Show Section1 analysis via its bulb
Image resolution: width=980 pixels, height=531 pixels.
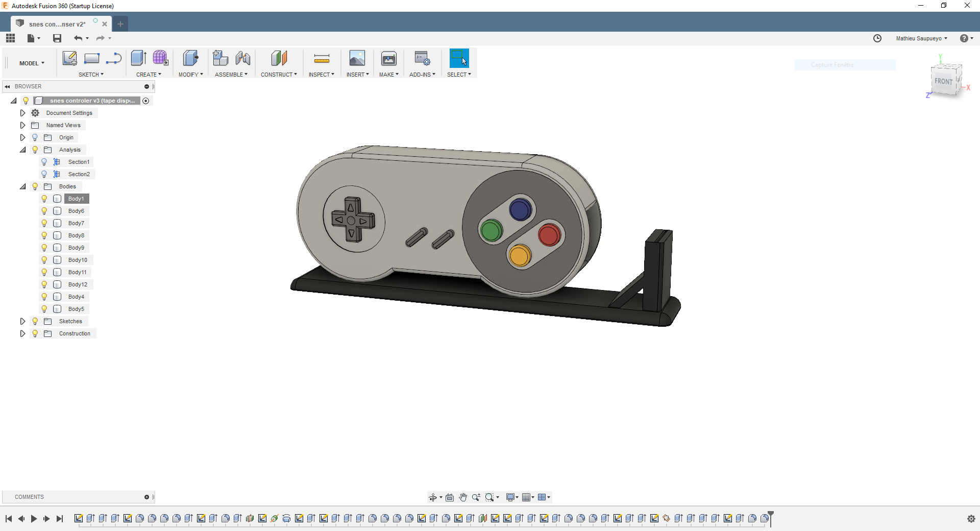pyautogui.click(x=44, y=162)
